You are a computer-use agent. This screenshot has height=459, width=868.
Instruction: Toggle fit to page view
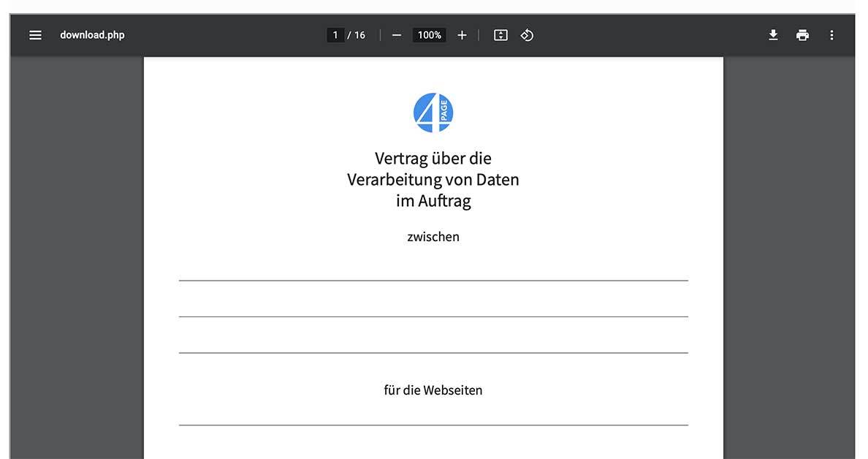(500, 35)
